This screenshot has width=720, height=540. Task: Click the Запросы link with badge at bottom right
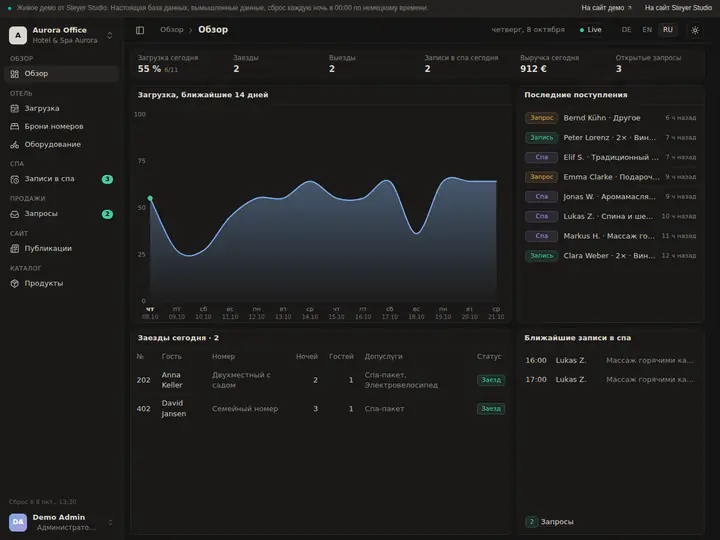(550, 522)
